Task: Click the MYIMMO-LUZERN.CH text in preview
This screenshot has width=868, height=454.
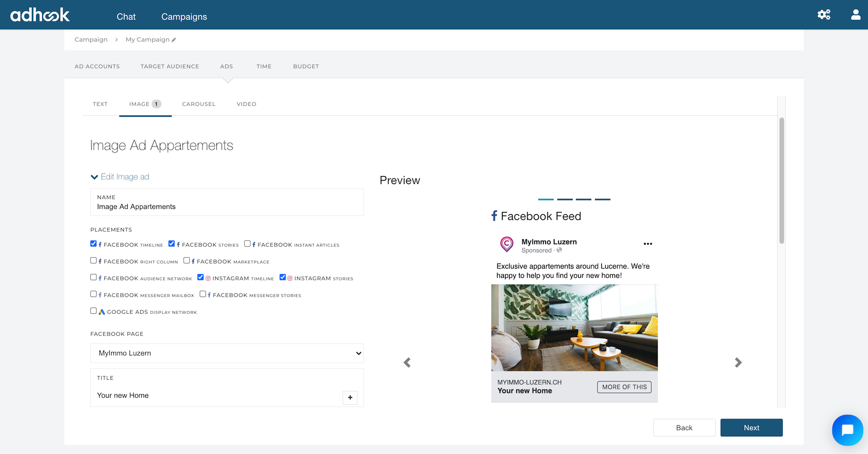Action: click(x=529, y=383)
